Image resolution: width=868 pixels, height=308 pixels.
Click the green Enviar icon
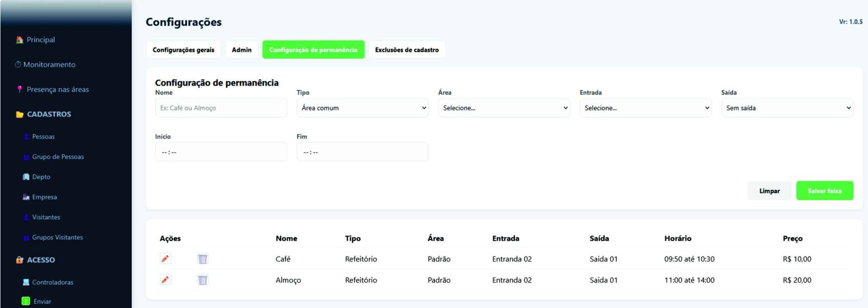(x=25, y=301)
